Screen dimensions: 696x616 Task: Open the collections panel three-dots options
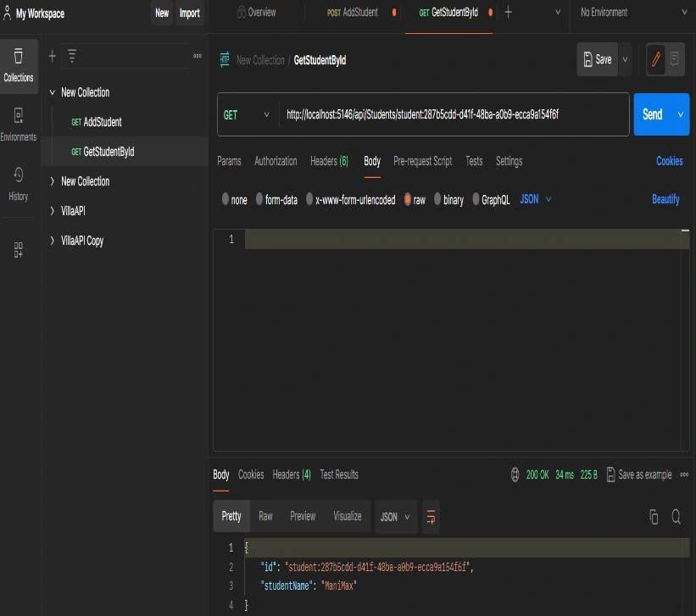pyautogui.click(x=197, y=56)
